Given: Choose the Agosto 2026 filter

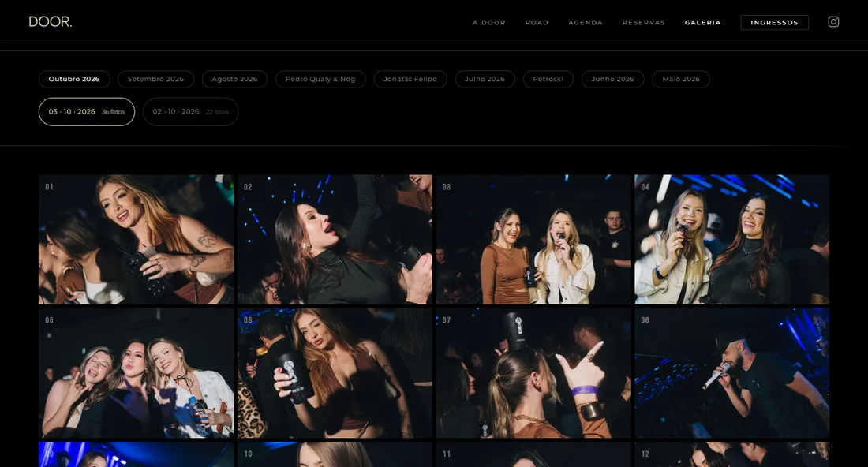Looking at the screenshot, I should tap(234, 79).
